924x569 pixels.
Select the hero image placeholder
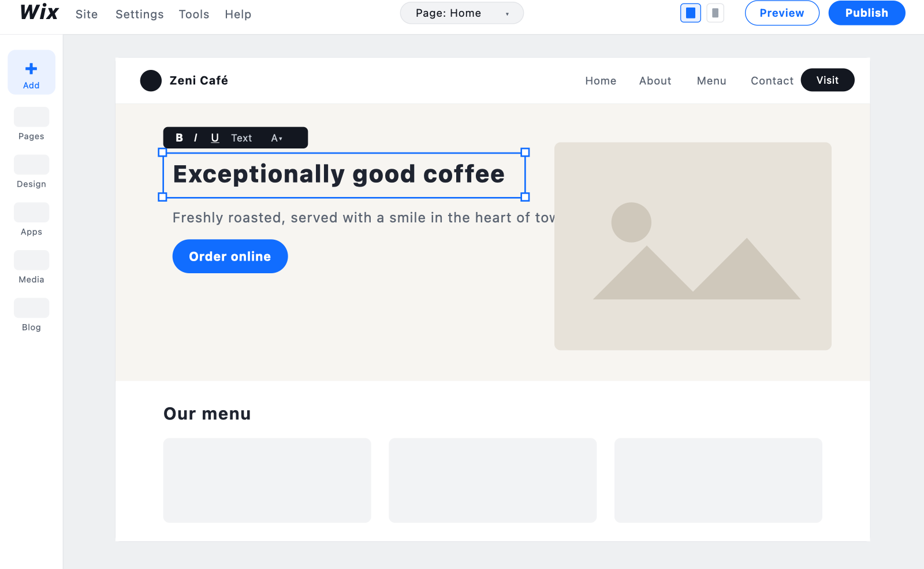click(693, 246)
